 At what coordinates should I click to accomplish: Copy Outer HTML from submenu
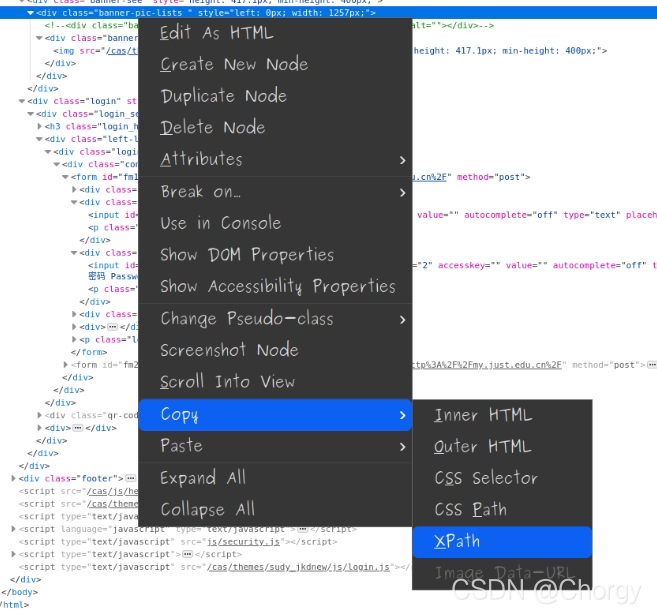click(502, 447)
